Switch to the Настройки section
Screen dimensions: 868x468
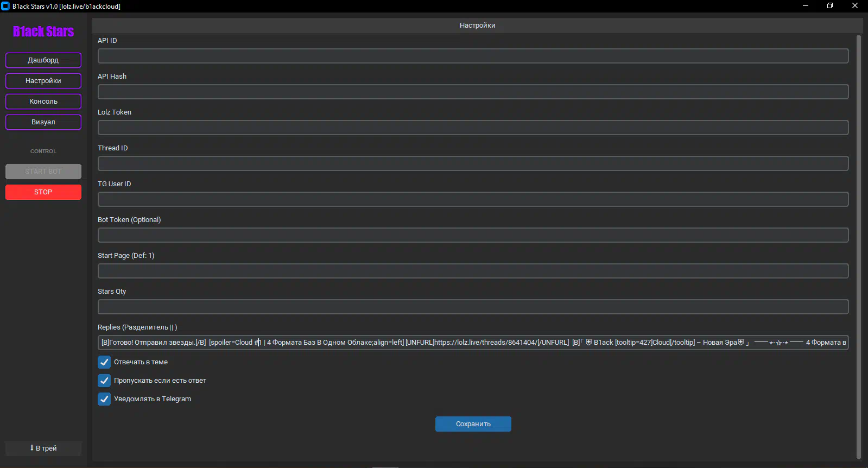click(43, 81)
